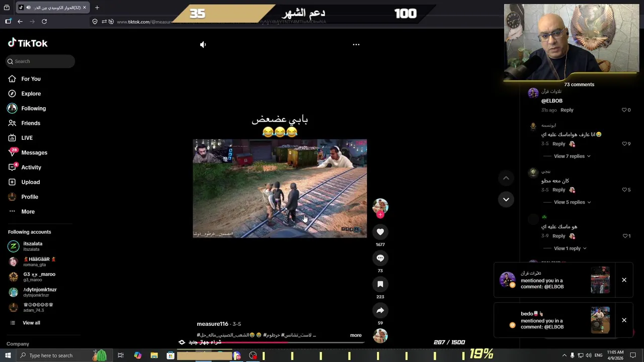Open the video thumbnail in bedo's notification
Screen dimensions: 644x362
pos(600,320)
